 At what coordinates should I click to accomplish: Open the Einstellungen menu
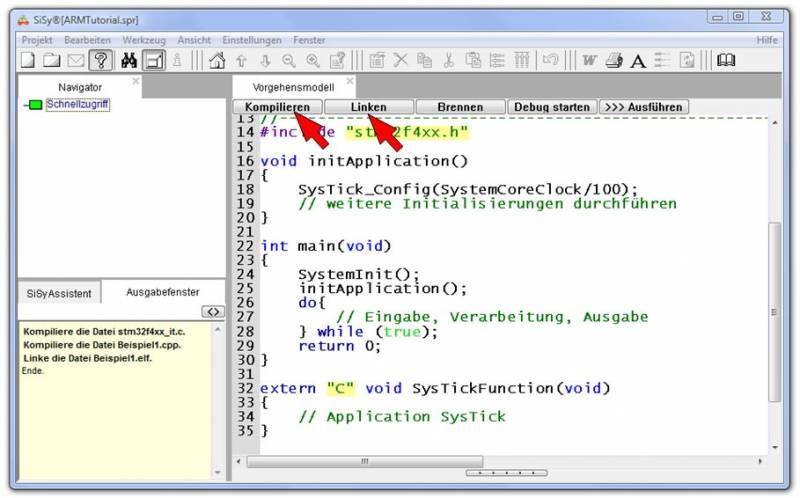point(252,40)
